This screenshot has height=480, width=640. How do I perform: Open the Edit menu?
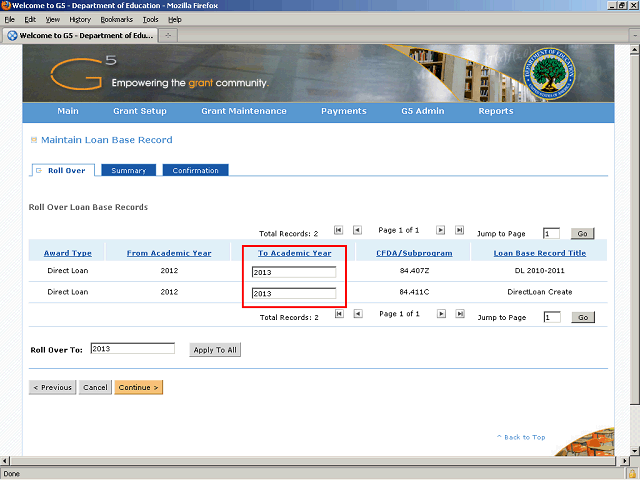point(30,20)
